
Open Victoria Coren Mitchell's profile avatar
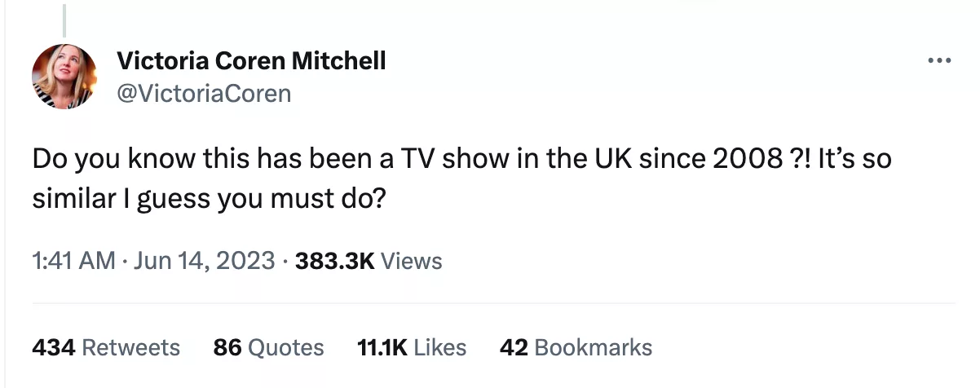point(64,77)
